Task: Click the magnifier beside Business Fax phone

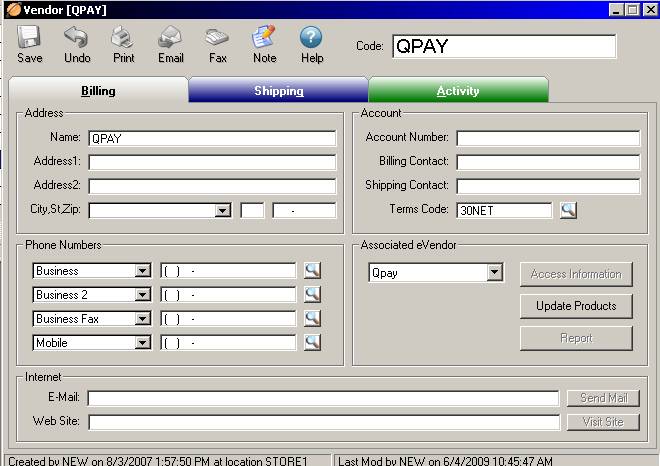Action: [312, 318]
